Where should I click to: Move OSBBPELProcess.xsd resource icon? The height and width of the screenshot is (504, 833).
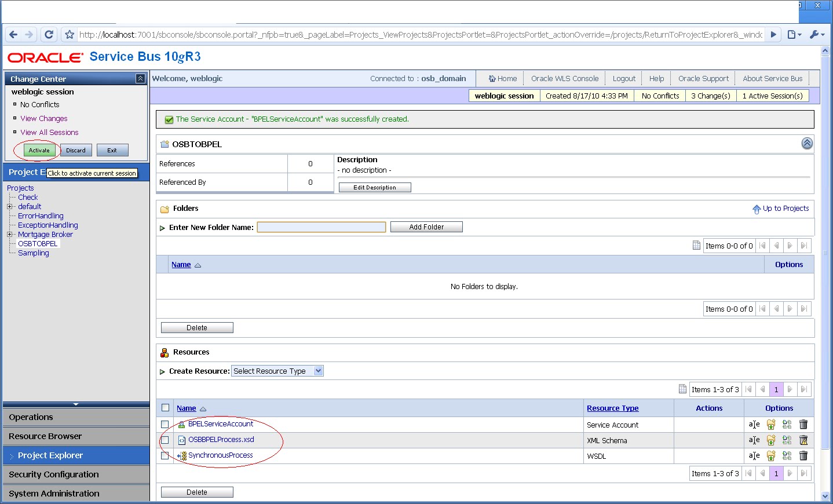pos(771,440)
